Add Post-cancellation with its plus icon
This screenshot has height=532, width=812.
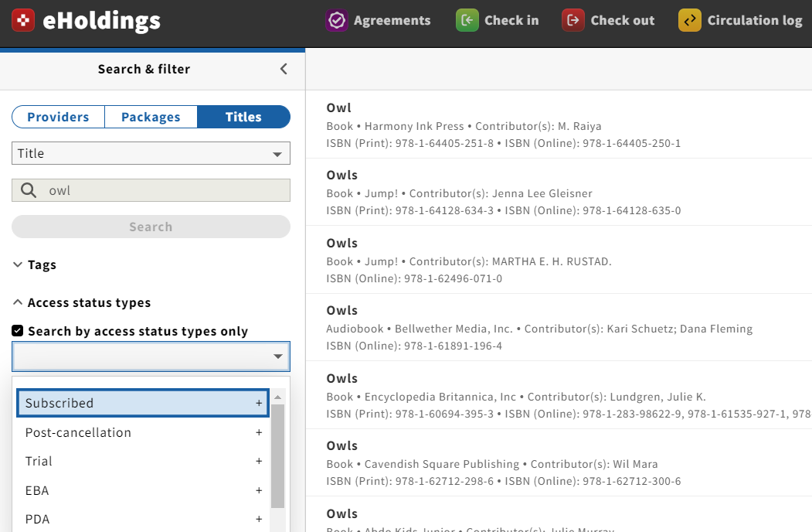click(x=259, y=432)
